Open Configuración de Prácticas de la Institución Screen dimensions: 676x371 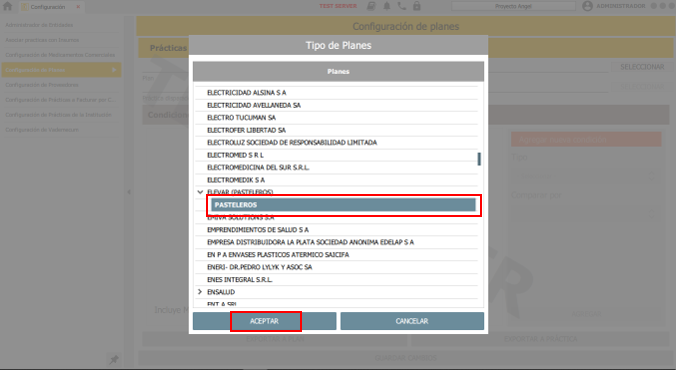point(60,115)
